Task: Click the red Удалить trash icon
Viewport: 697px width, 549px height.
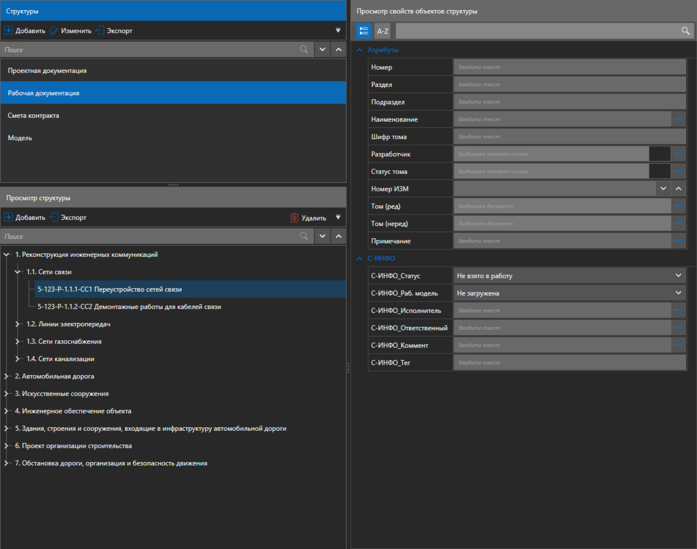Action: coord(294,217)
